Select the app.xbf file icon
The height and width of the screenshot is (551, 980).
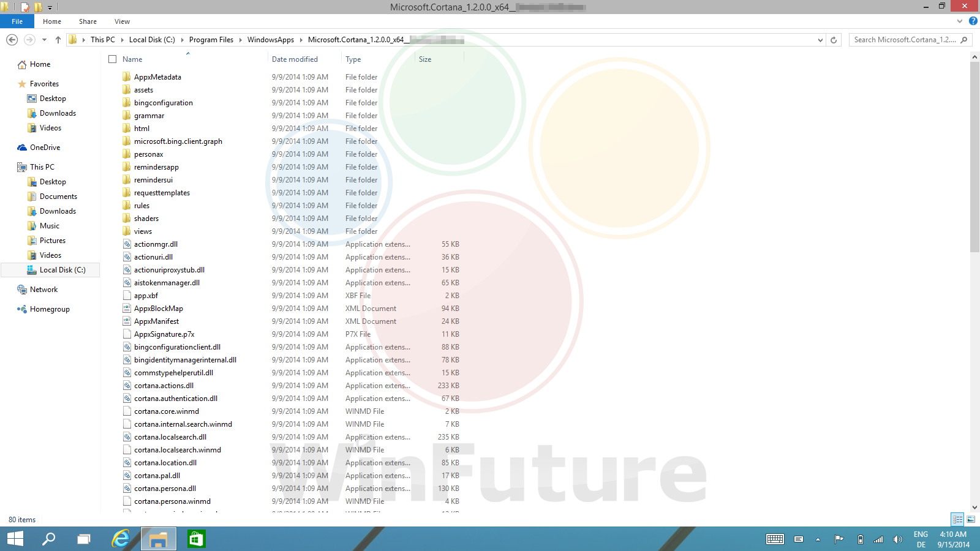127,296
